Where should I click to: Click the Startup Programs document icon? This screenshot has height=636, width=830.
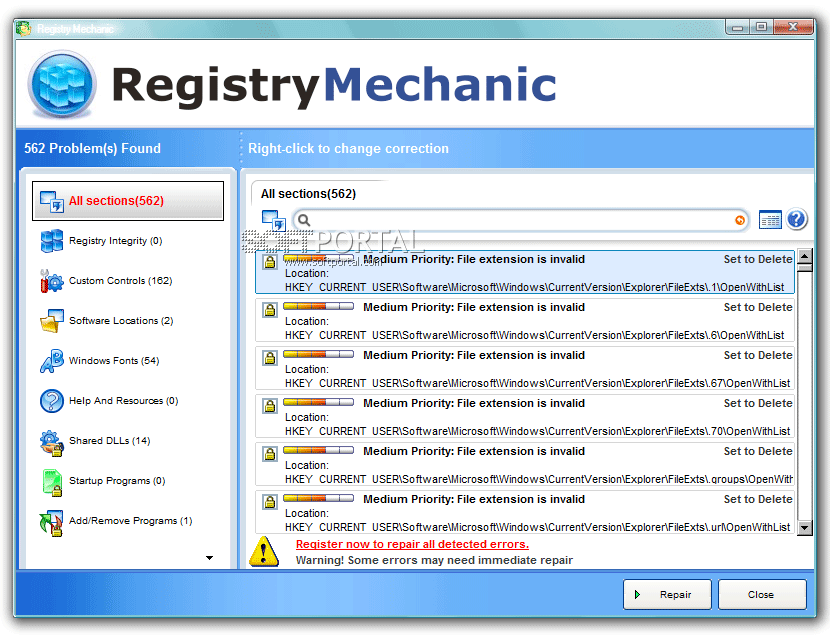(52, 483)
